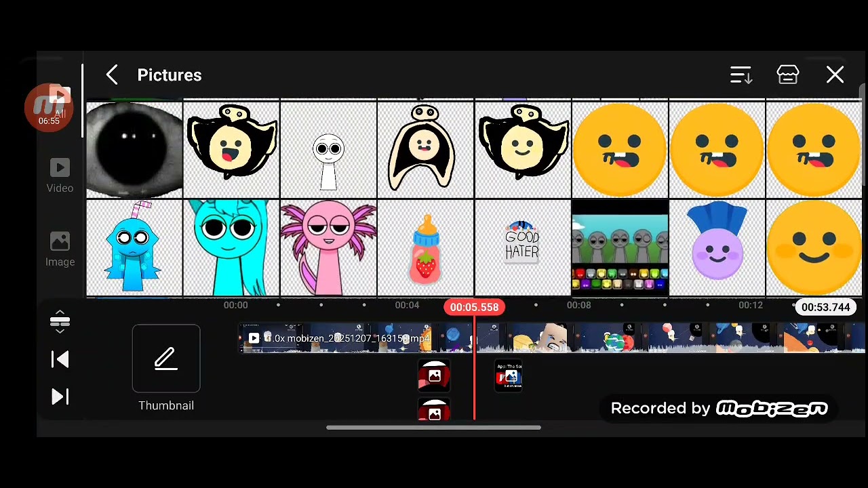Pick the white stick figure picture
Image resolution: width=868 pixels, height=488 pixels.
click(x=328, y=150)
